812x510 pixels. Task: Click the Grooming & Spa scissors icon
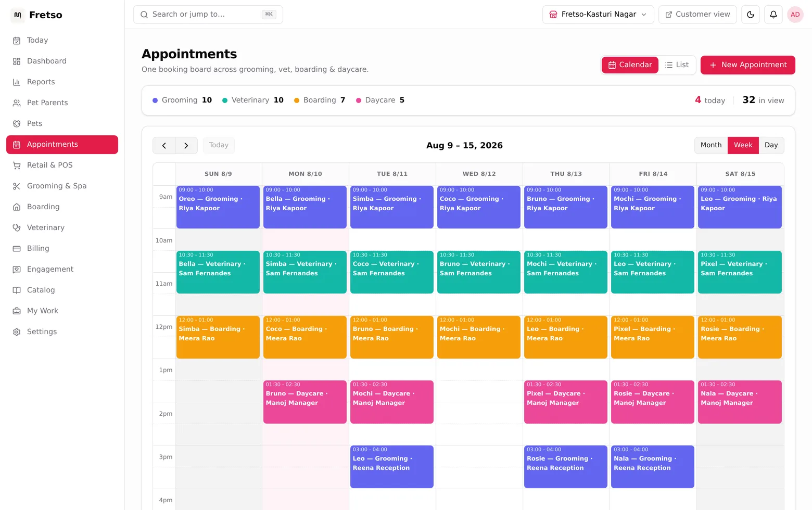click(x=17, y=186)
